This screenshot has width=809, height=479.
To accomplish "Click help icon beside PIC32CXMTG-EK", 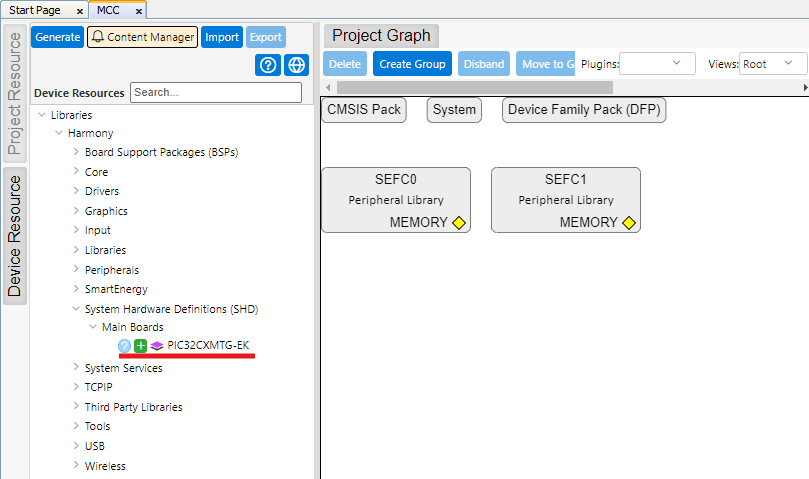I will [x=125, y=346].
